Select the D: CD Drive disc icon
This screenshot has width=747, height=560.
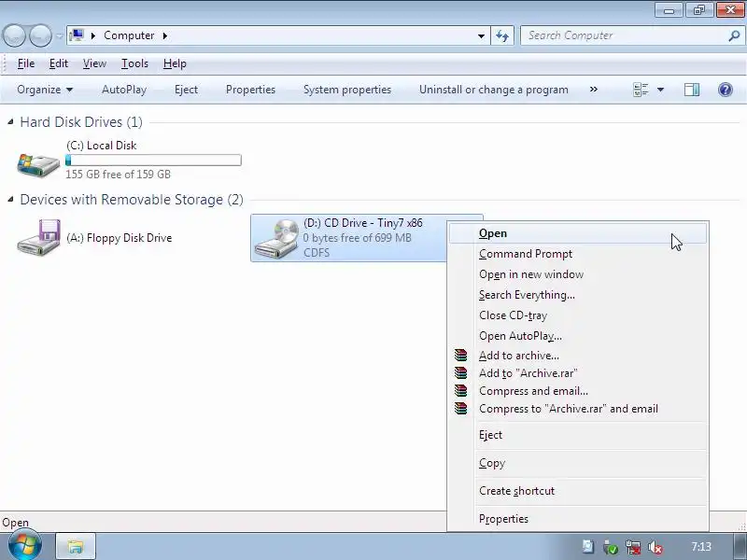coord(277,239)
